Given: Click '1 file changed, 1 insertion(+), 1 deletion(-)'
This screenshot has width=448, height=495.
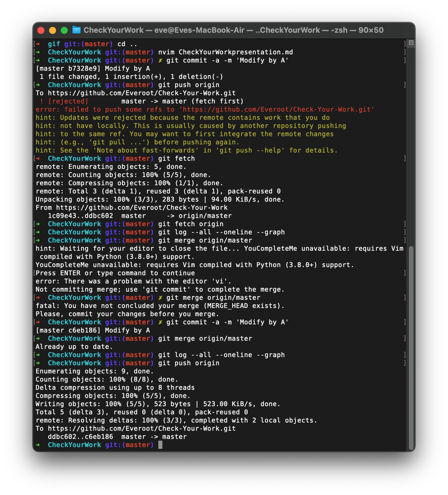Looking at the screenshot, I should (x=131, y=77).
